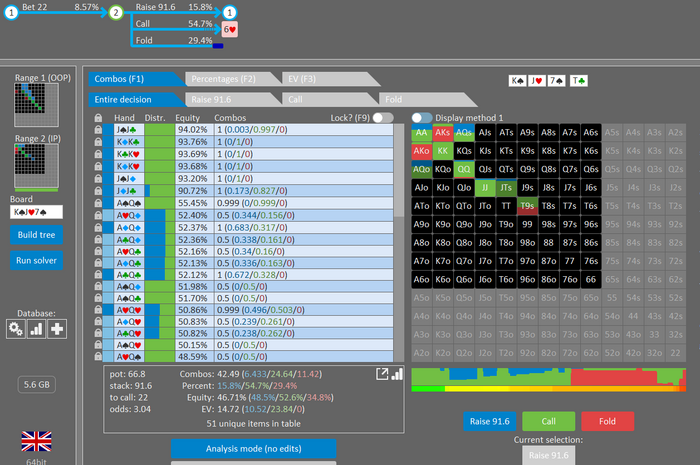This screenshot has height=465, width=700.
Task: Select Call 54.7% tree branch
Action: pos(174,24)
